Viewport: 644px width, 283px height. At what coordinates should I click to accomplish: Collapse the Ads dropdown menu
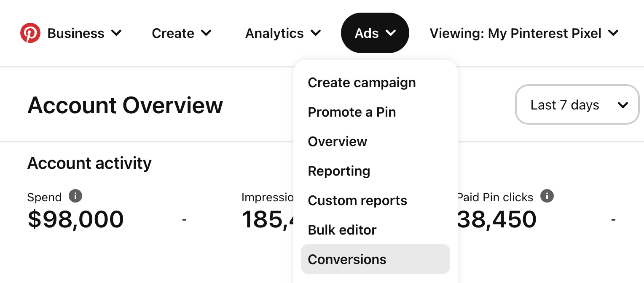[x=375, y=33]
